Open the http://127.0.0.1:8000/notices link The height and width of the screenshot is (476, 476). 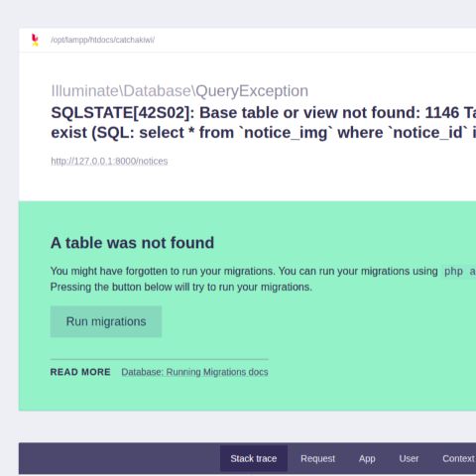(109, 161)
